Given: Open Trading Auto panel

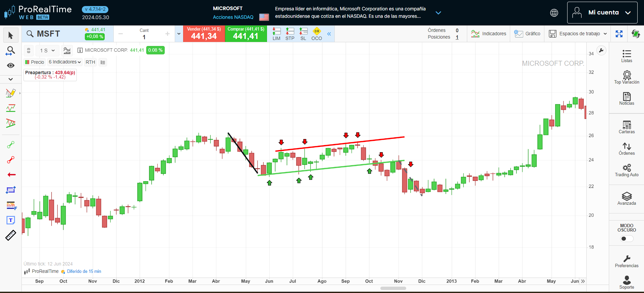Looking at the screenshot, I should click(626, 170).
